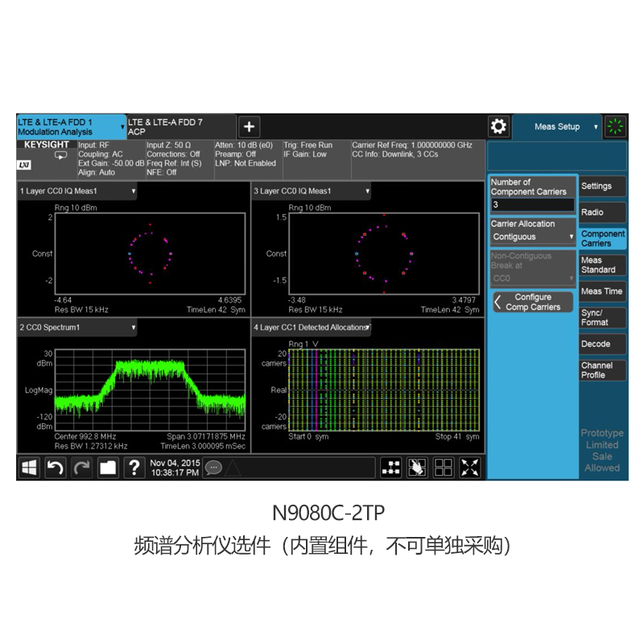Enable the touch on/off hand icon
Screen dimensions: 644x644
(x=417, y=468)
